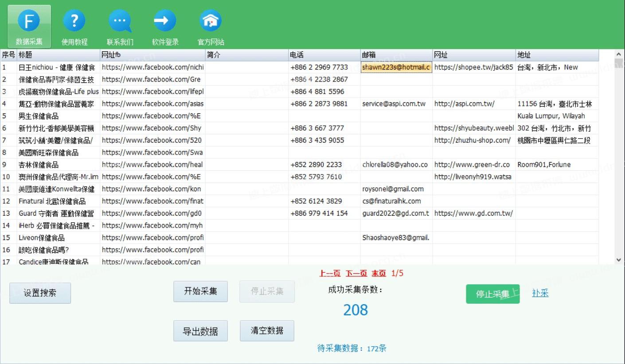The width and height of the screenshot is (625, 364).
Task: Select email Shaoshaoye83@gmail.
Action: point(397,238)
